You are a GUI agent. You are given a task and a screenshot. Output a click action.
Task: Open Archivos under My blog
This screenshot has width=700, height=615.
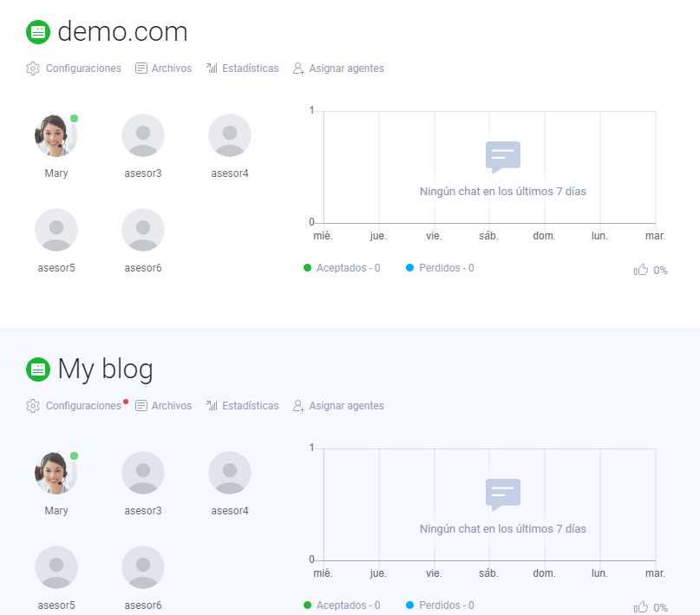pyautogui.click(x=163, y=406)
